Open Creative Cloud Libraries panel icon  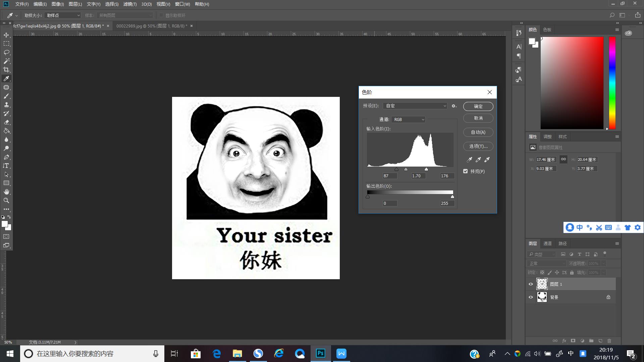pos(628,33)
